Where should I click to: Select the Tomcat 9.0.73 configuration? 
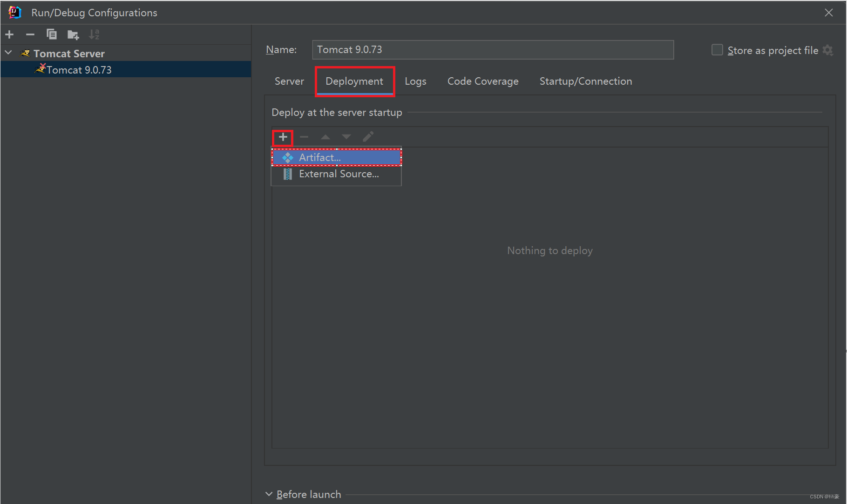(x=126, y=70)
